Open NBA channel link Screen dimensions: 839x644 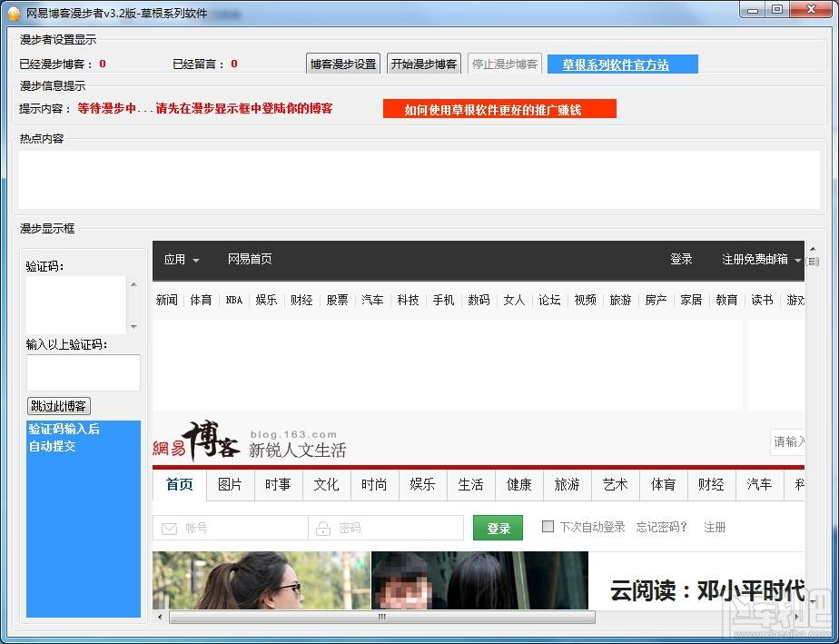coord(234,300)
